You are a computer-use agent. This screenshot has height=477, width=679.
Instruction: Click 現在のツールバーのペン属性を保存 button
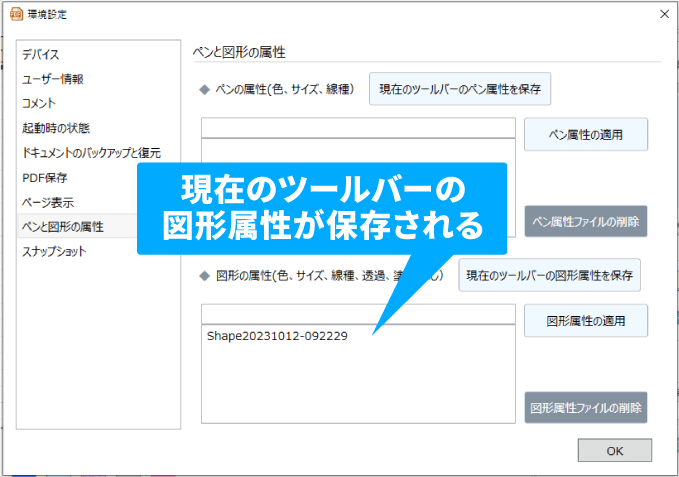tap(460, 89)
